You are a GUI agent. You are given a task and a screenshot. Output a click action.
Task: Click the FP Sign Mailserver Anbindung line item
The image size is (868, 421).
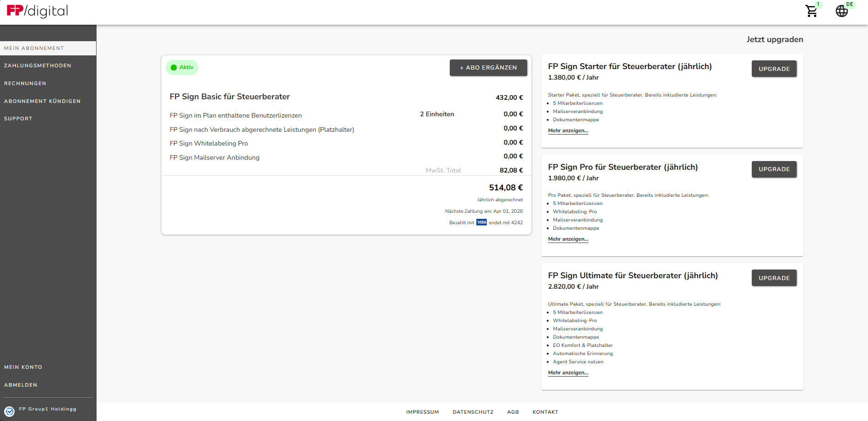215,157
